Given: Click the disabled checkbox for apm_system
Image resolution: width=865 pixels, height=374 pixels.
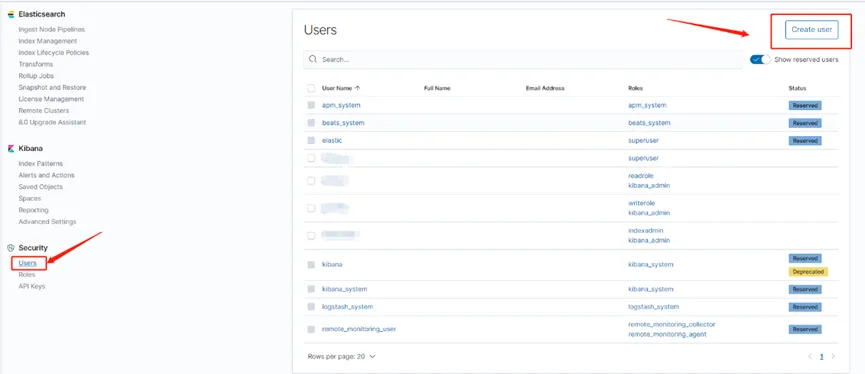Looking at the screenshot, I should pyautogui.click(x=311, y=105).
